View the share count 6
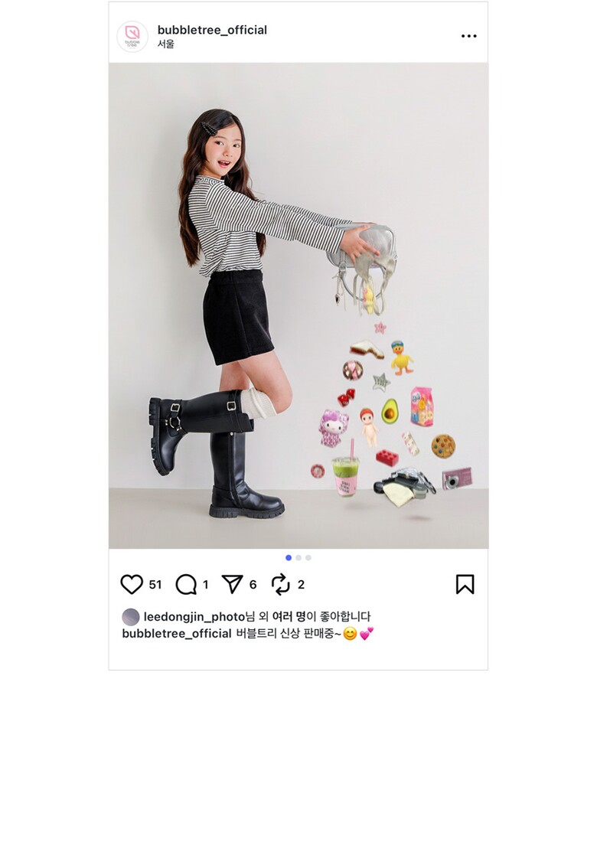 (x=253, y=585)
